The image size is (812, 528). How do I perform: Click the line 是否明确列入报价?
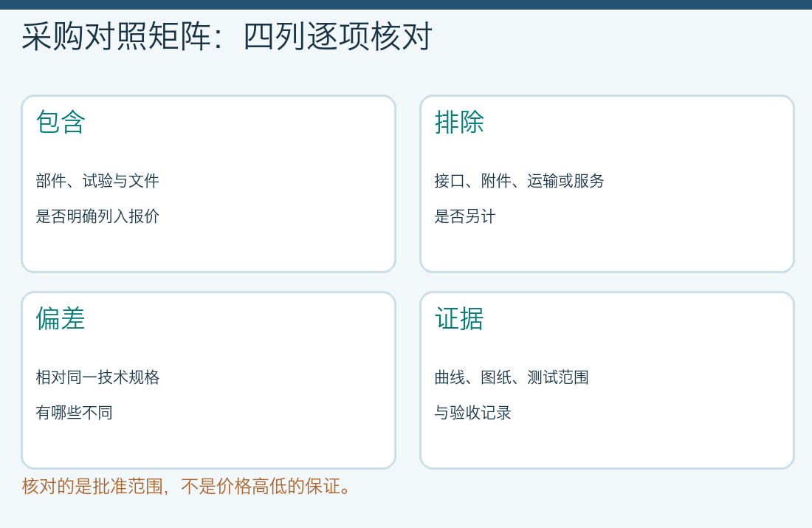pos(97,216)
